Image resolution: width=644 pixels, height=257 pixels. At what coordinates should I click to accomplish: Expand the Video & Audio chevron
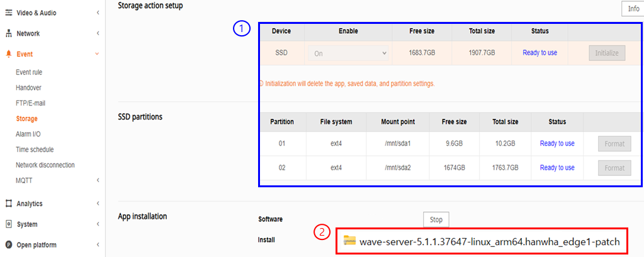click(98, 13)
